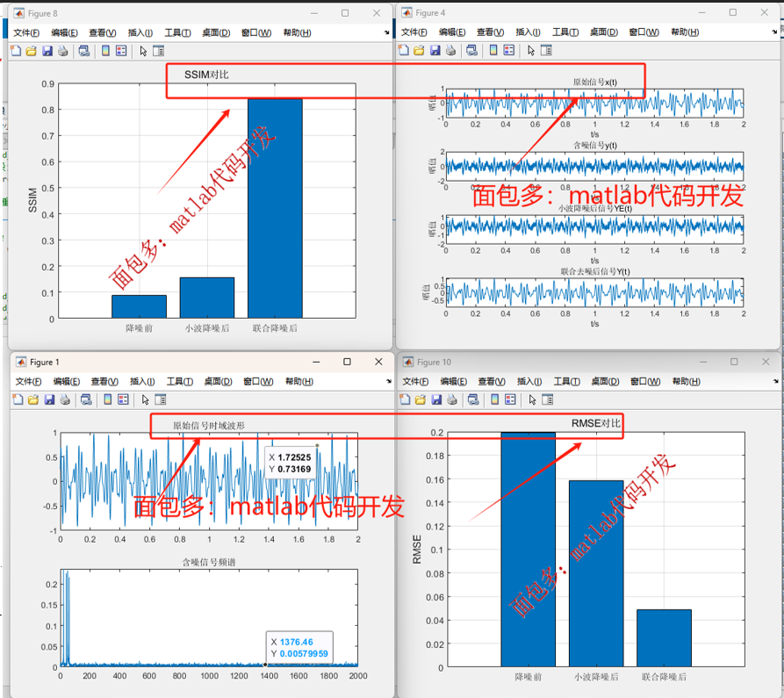The width and height of the screenshot is (784, 698).
Task: Click the 联合降噪后 bar in RMSE chart
Action: pyautogui.click(x=664, y=638)
